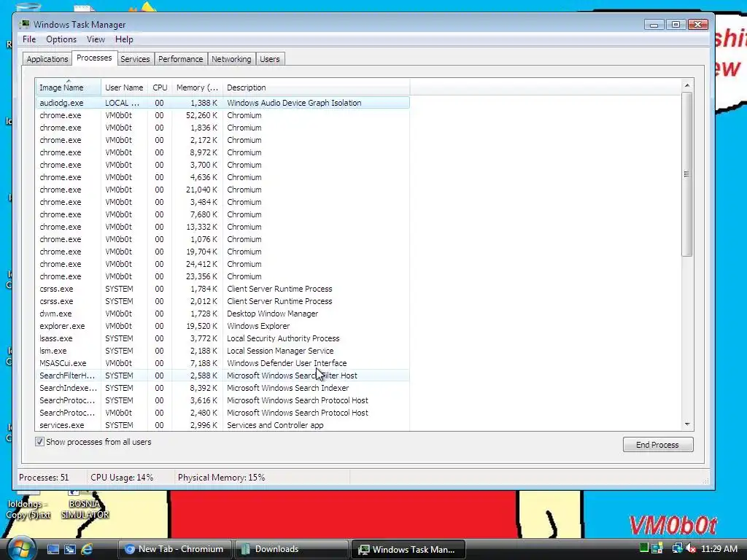Image resolution: width=747 pixels, height=560 pixels.
Task: Select SearchProtocolHost row owned by VM0b0t
Action: tap(222, 413)
